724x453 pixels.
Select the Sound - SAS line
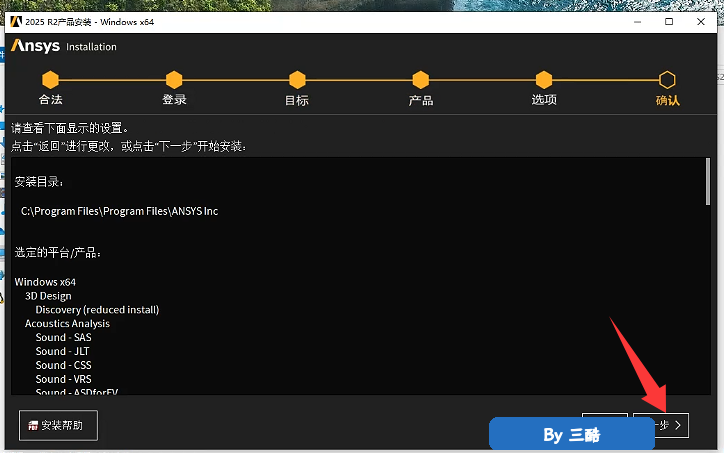(63, 338)
